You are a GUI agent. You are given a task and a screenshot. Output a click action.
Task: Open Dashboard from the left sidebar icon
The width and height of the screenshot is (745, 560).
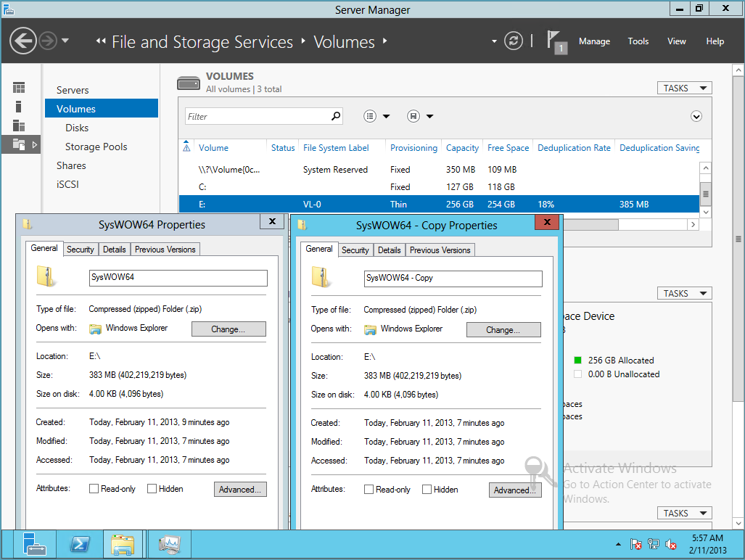point(19,88)
